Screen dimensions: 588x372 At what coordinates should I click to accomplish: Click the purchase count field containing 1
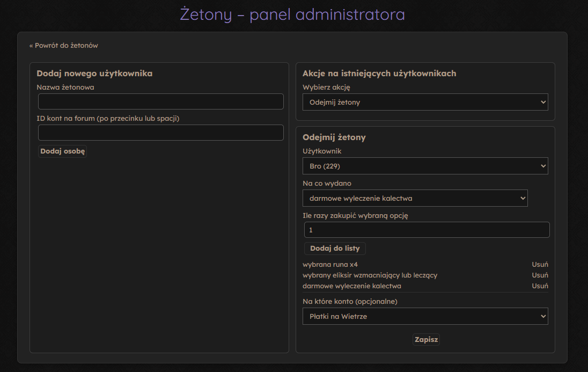click(427, 230)
